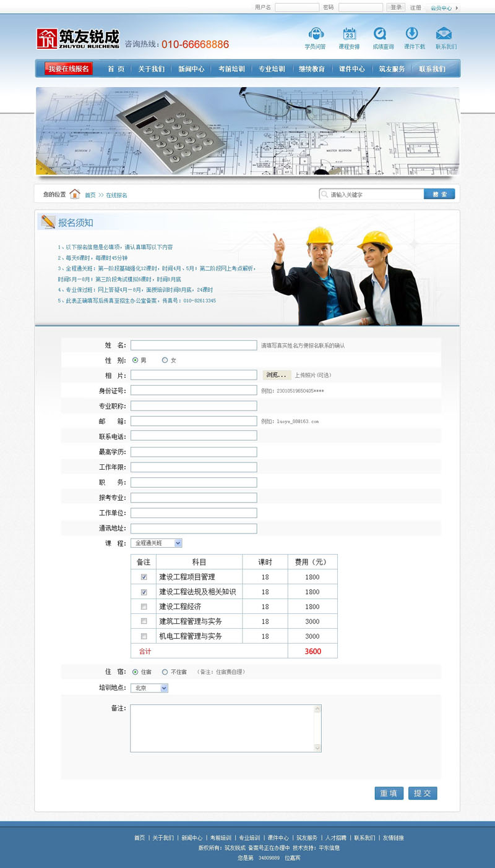Switch to the 新闻中心 nav item
The width and height of the screenshot is (495, 868).
[192, 69]
